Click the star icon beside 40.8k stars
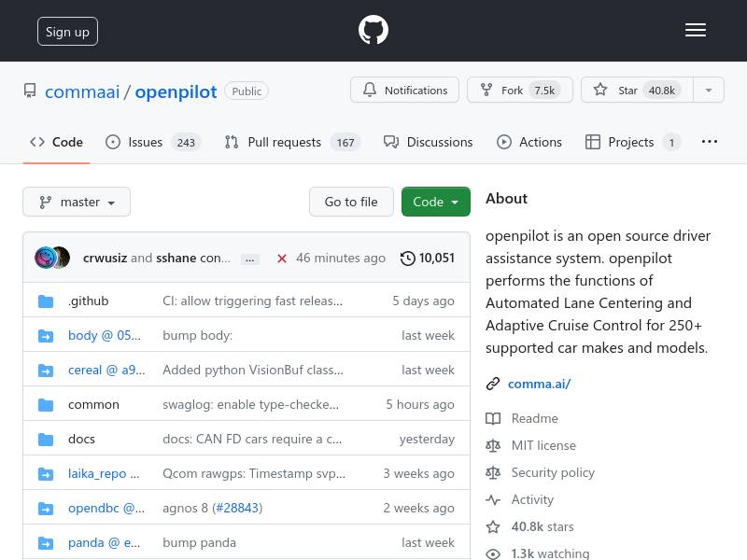Image resolution: width=747 pixels, height=560 pixels. point(493,527)
